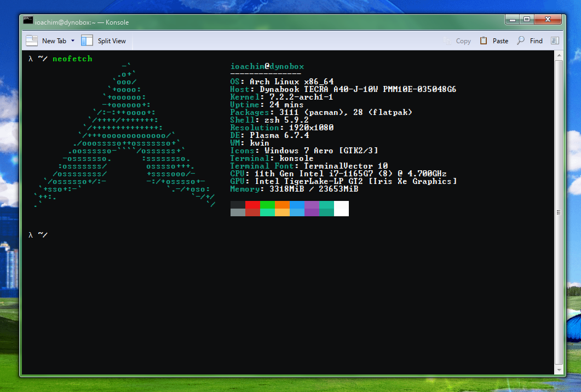Click the scrollbar down arrow
This screenshot has width=581, height=392.
(559, 370)
